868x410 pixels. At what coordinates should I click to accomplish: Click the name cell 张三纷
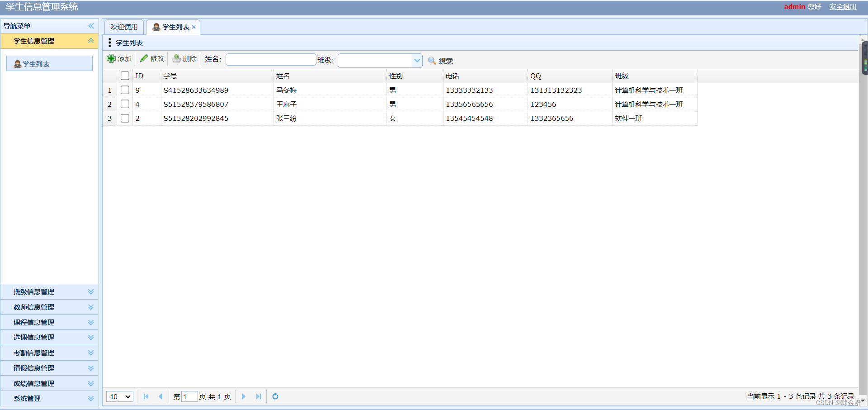(x=287, y=118)
